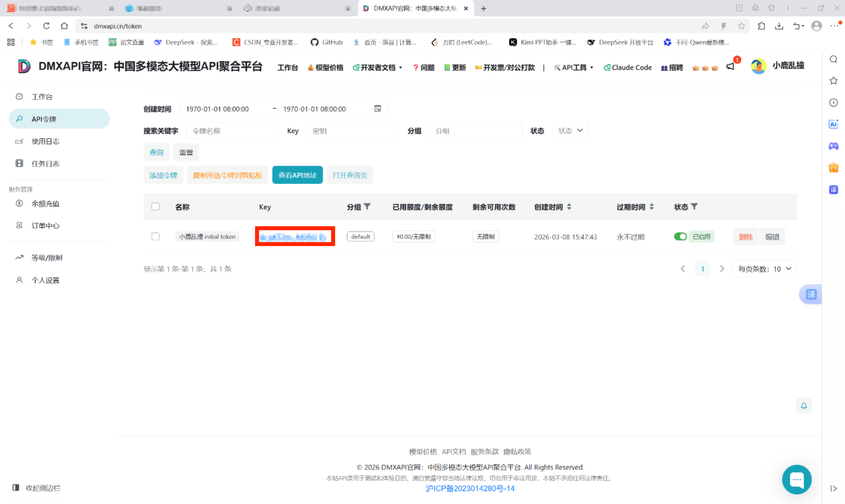Open the AI assistant sidebar icon
Viewport: 845px width, 504px height.
point(833,124)
